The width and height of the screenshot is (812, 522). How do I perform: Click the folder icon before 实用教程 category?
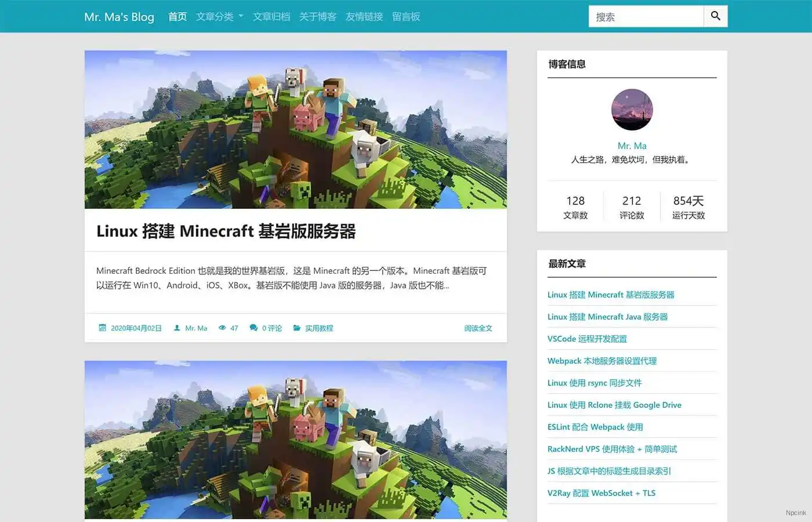pos(296,328)
